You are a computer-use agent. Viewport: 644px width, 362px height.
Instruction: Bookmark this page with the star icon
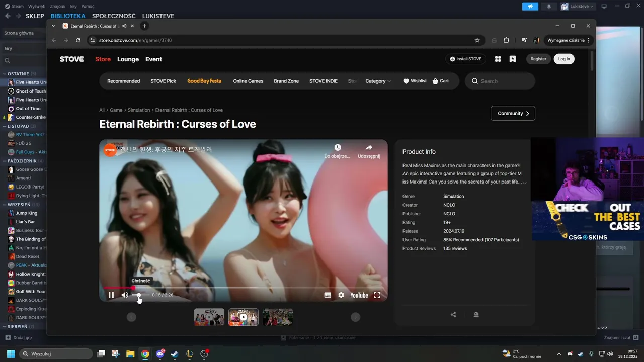pos(477,40)
